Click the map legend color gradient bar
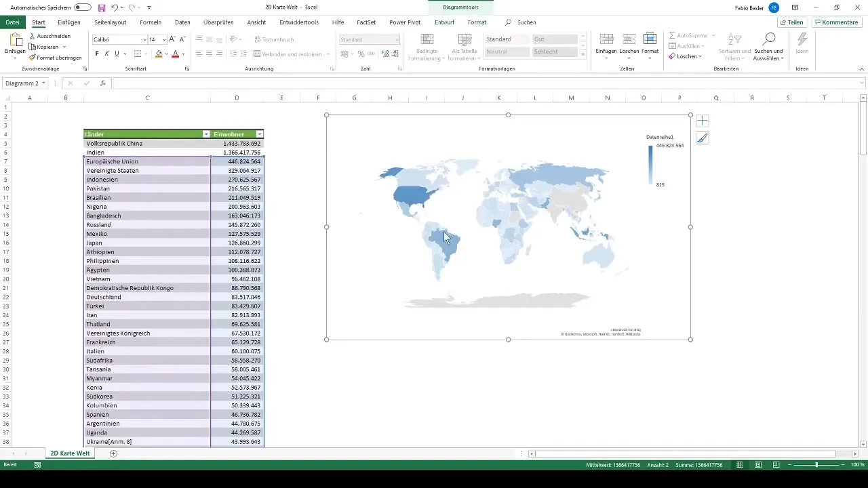Viewport: 868px width, 488px height. click(x=650, y=165)
